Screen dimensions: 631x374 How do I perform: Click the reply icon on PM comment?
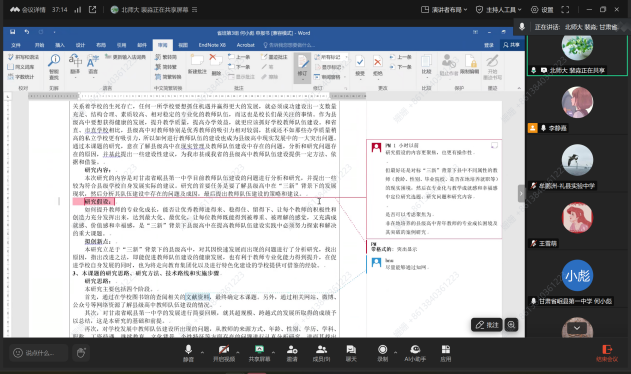[494, 145]
